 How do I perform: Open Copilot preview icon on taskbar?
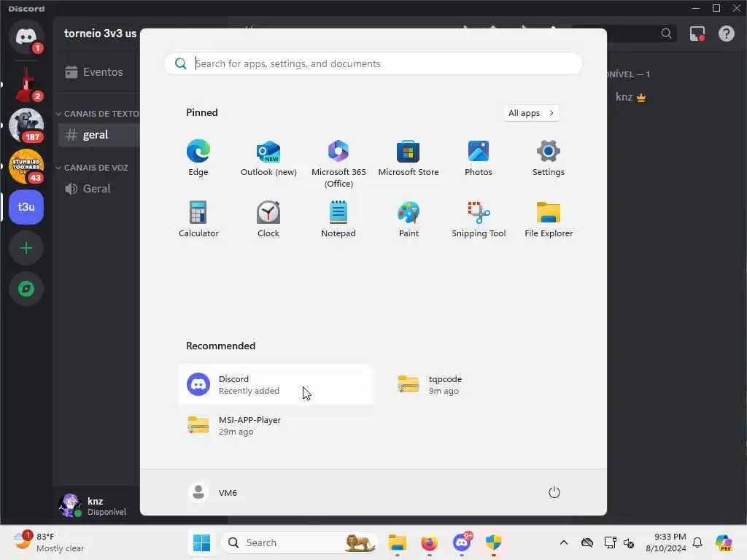[x=724, y=542]
